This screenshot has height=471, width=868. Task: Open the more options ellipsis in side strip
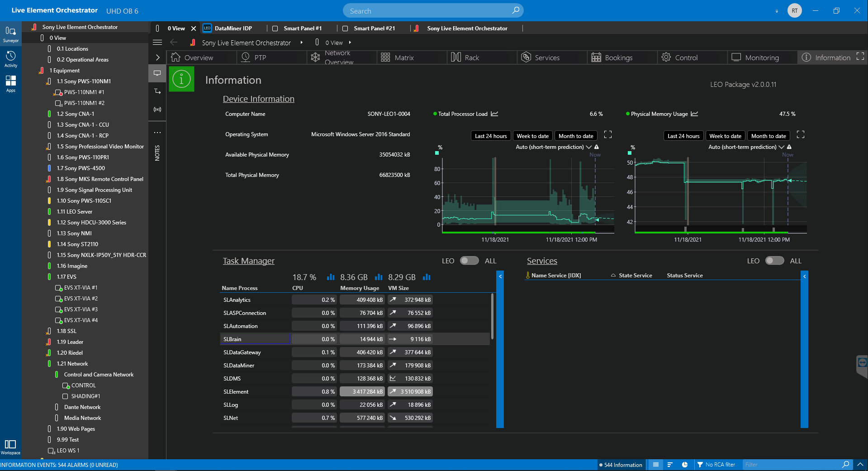coord(157,133)
